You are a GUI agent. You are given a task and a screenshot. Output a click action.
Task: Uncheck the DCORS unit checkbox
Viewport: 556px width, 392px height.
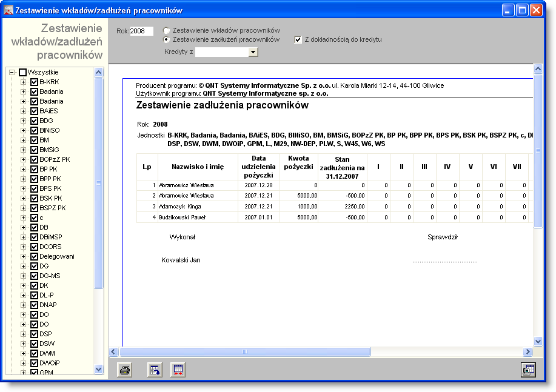(x=34, y=247)
